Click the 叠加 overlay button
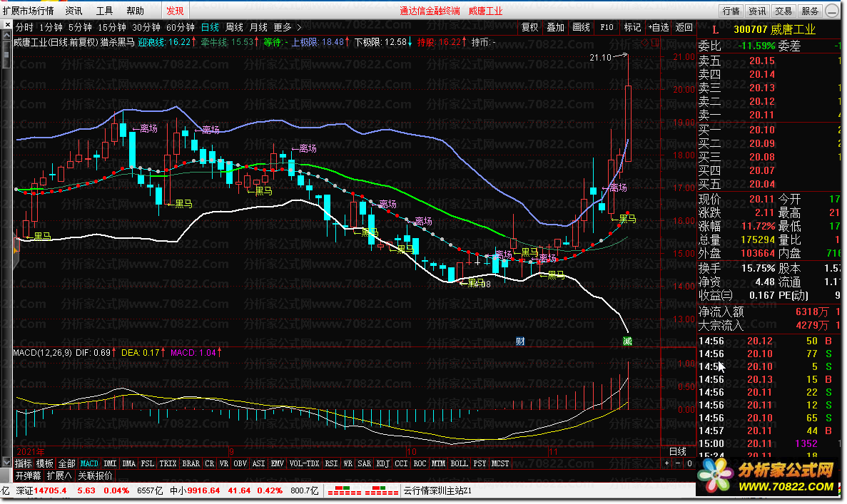Screen dimensions: 847x504 click(555, 27)
